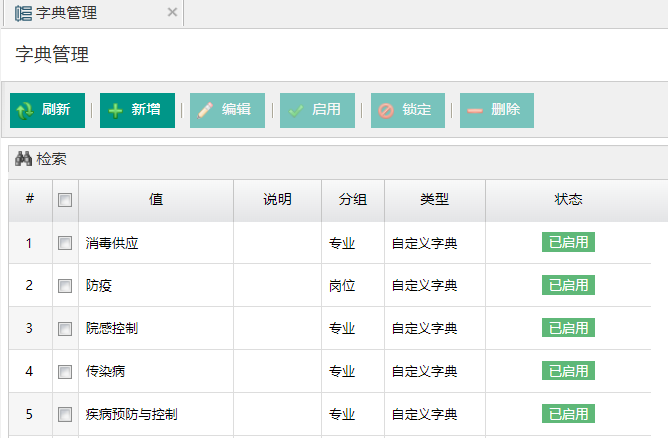Select the checkbox next to 传染病
The width and height of the screenshot is (668, 438).
tap(65, 371)
